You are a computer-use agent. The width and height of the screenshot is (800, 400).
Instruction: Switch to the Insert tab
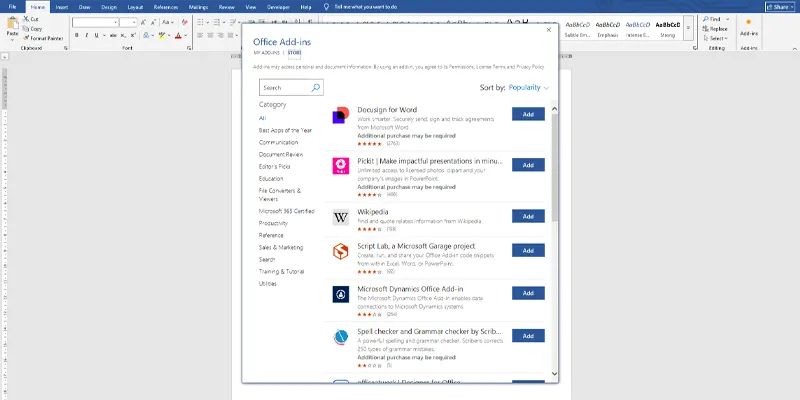click(62, 7)
